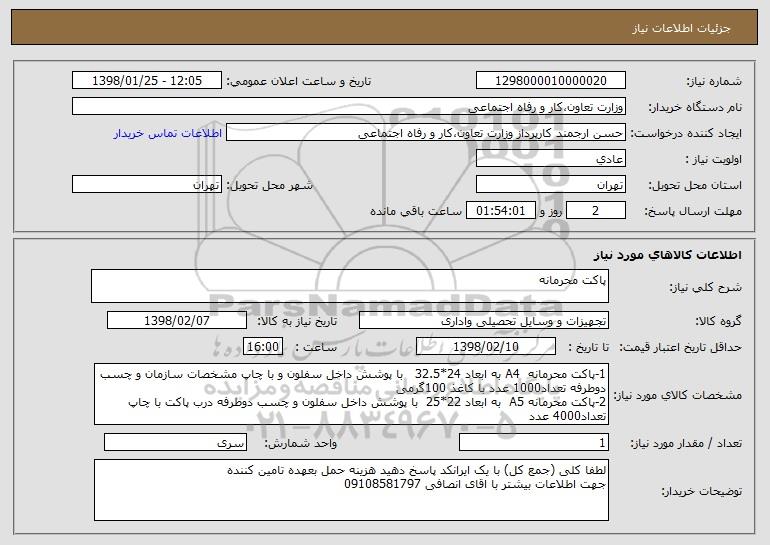This screenshot has height=545, width=770.
Task: Click the quantity field showing 1
Action: point(534,442)
